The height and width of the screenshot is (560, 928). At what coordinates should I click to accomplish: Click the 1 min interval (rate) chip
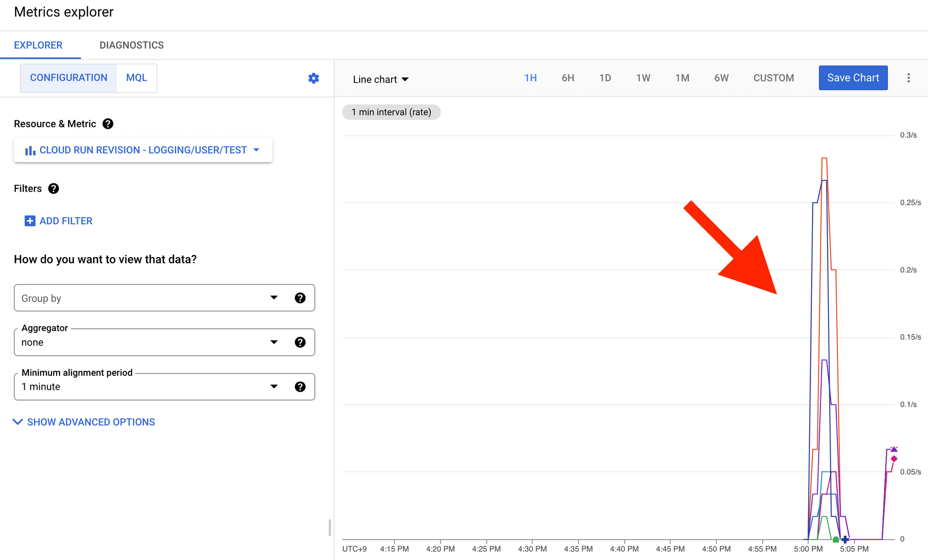click(391, 112)
